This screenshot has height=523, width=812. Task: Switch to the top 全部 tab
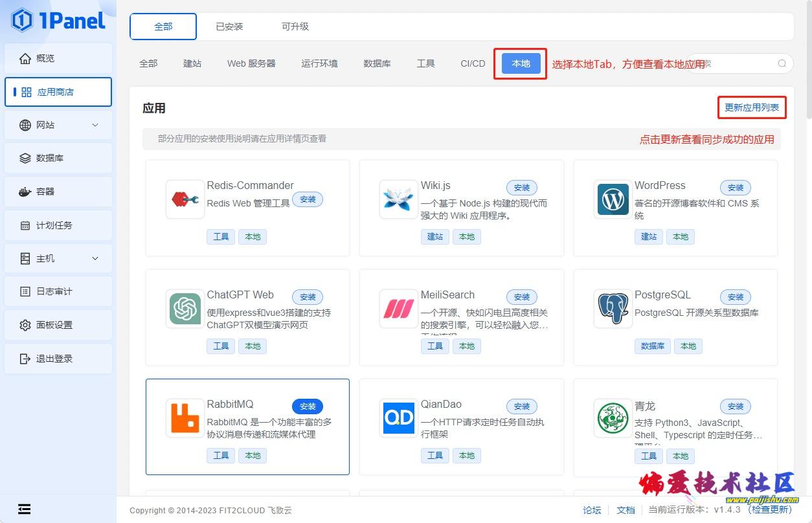pos(163,27)
